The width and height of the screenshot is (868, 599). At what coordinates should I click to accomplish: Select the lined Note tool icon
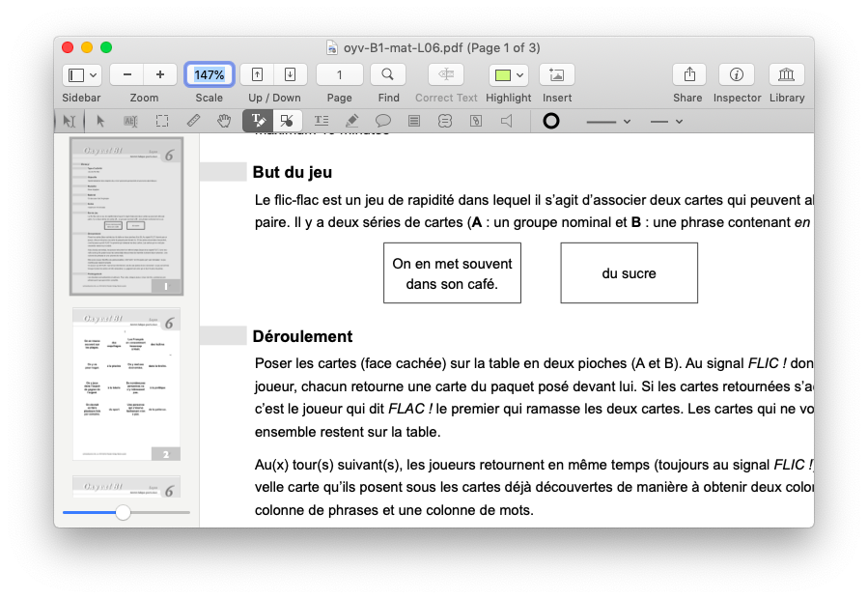coord(414,121)
